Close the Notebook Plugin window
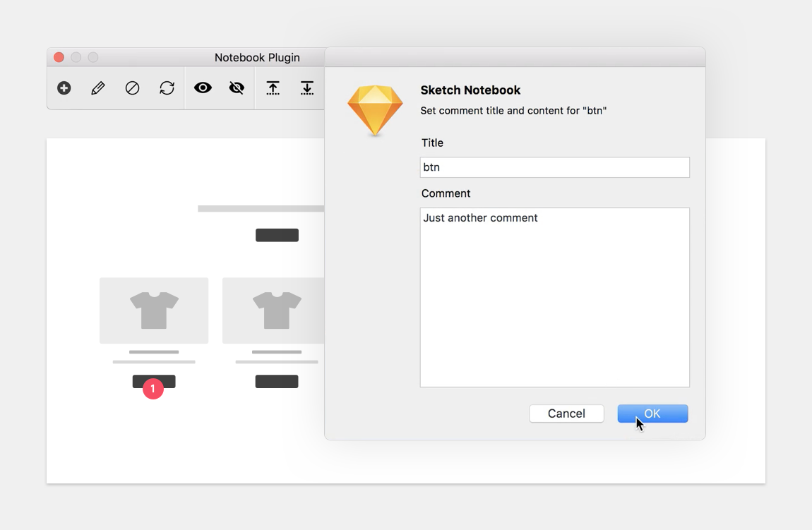The image size is (812, 530). pos(59,57)
